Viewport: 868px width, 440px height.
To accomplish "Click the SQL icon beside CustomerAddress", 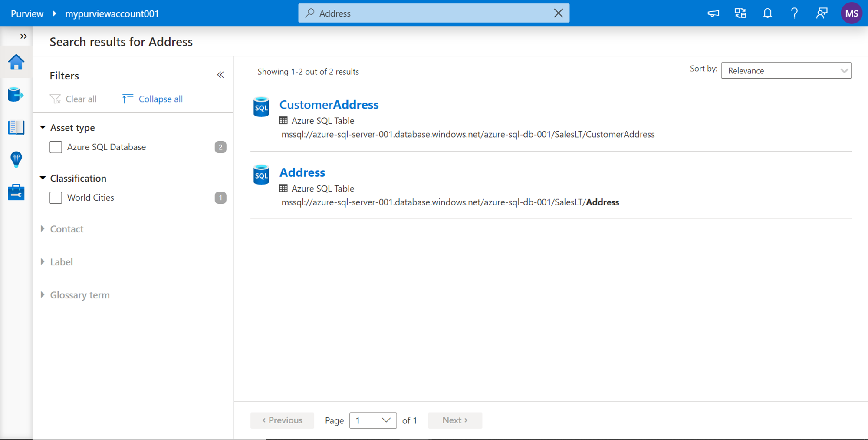I will [261, 107].
